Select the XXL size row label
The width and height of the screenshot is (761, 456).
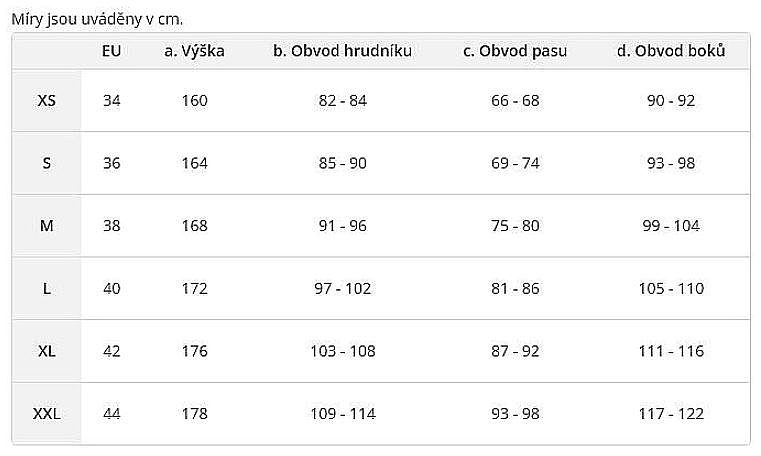click(46, 413)
